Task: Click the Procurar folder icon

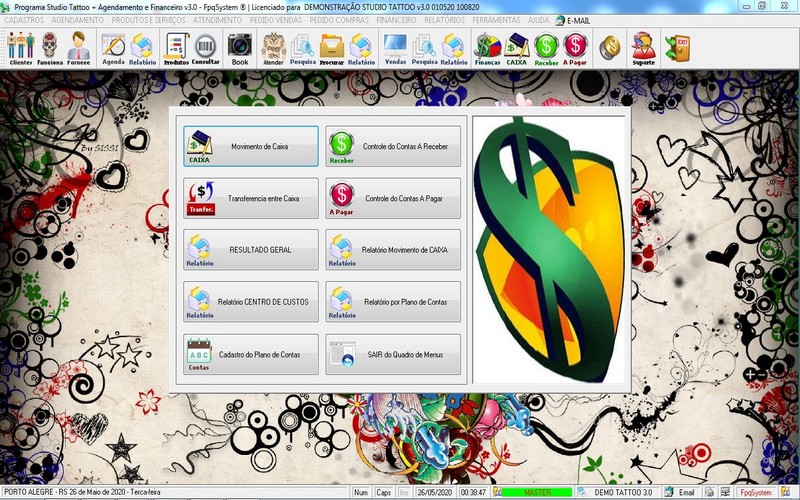Action: 332,48
